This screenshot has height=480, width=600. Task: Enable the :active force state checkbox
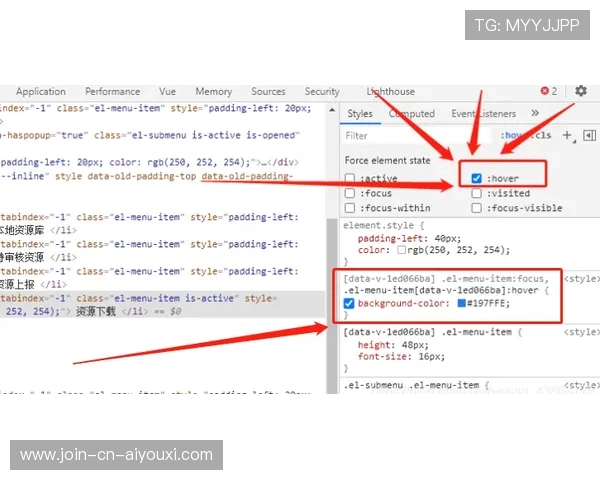(x=350, y=178)
